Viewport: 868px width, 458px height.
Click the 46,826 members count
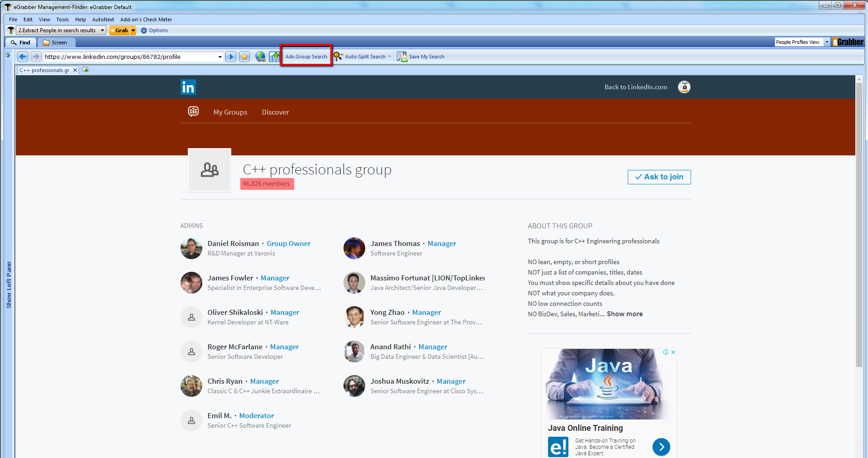(x=266, y=183)
